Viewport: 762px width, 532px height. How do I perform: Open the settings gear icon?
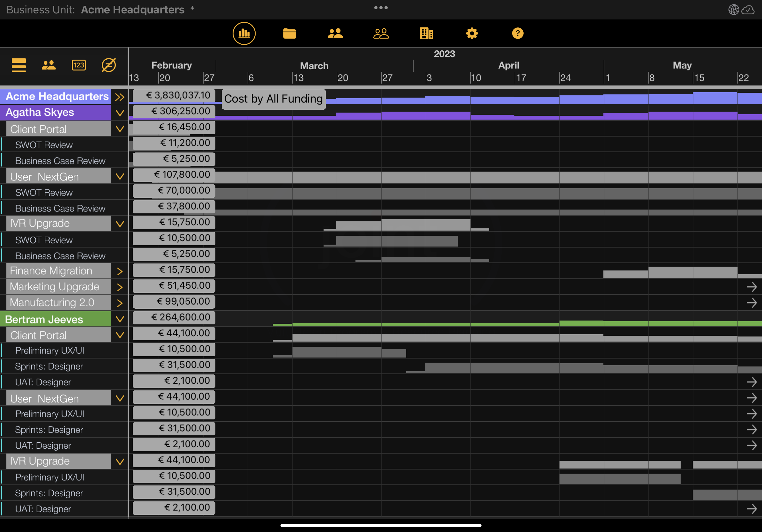(472, 33)
